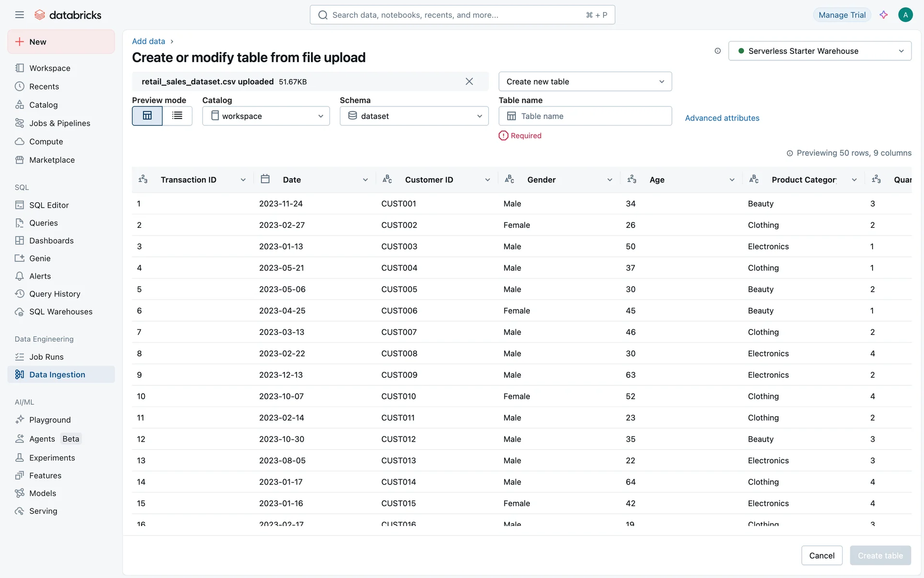Open the Schema dataset dropdown
924x578 pixels.
[414, 116]
